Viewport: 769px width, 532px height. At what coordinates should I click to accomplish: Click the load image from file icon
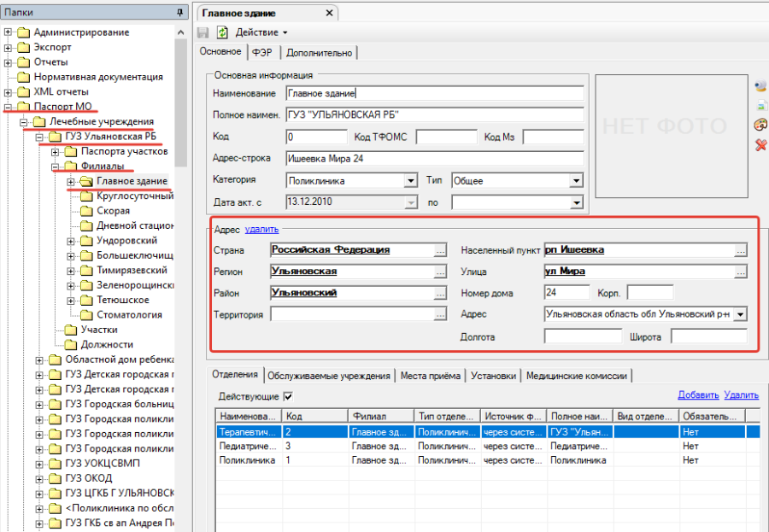click(760, 105)
